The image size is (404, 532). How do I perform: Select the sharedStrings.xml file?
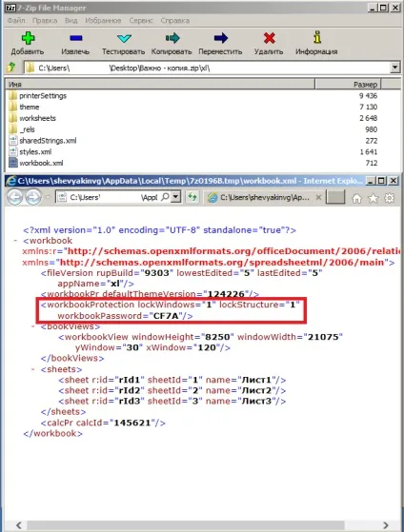tap(48, 141)
